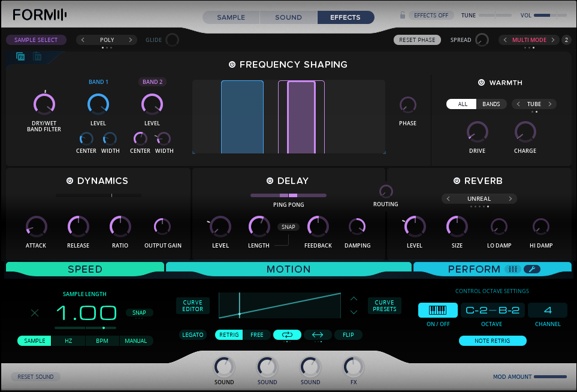The image size is (577, 392).
Task: Click the Sample Select button
Action: (x=36, y=40)
